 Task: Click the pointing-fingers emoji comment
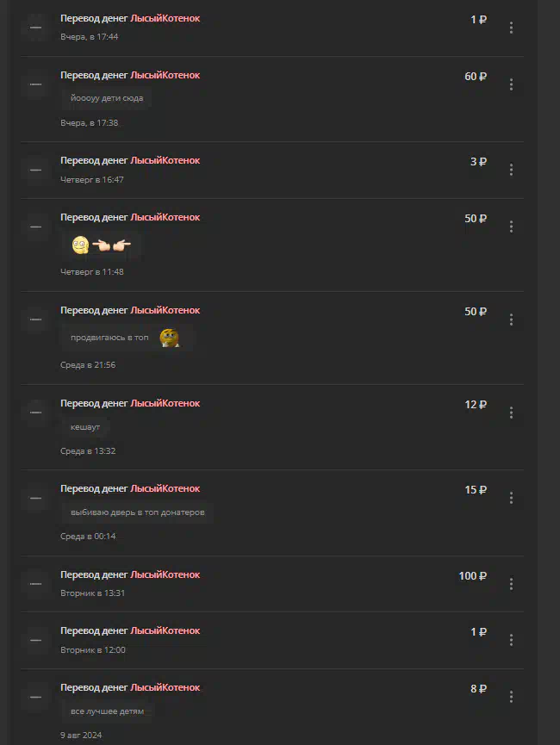coord(102,245)
